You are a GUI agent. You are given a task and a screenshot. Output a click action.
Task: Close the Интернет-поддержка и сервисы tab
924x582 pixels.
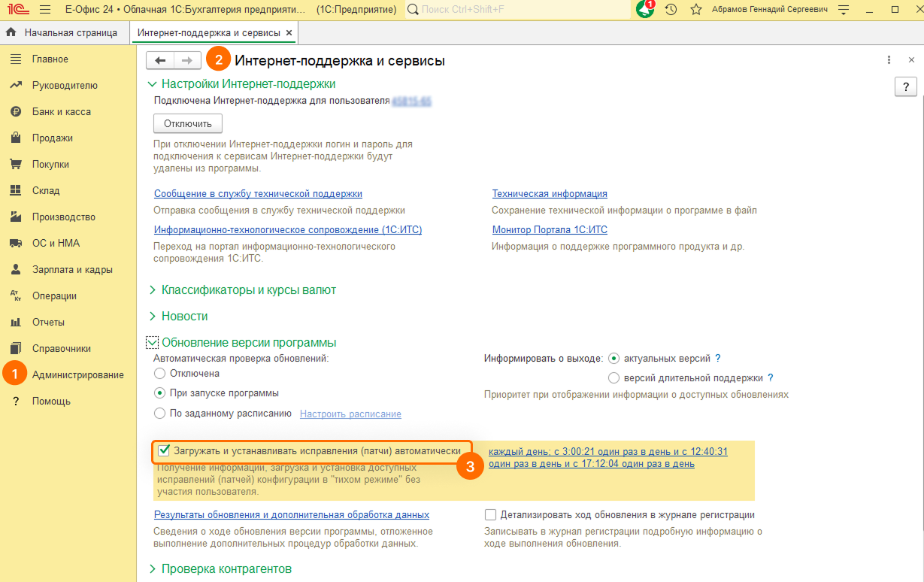(x=289, y=33)
